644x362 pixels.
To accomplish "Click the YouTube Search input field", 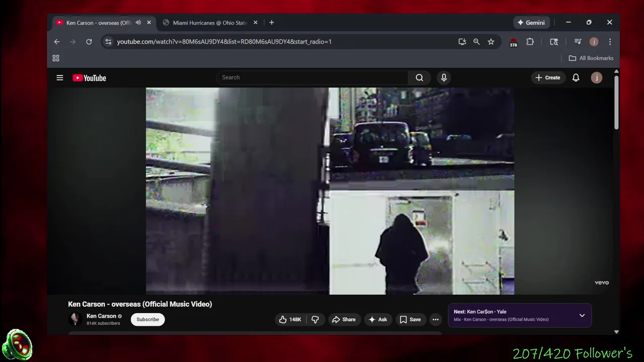I will 312,77.
